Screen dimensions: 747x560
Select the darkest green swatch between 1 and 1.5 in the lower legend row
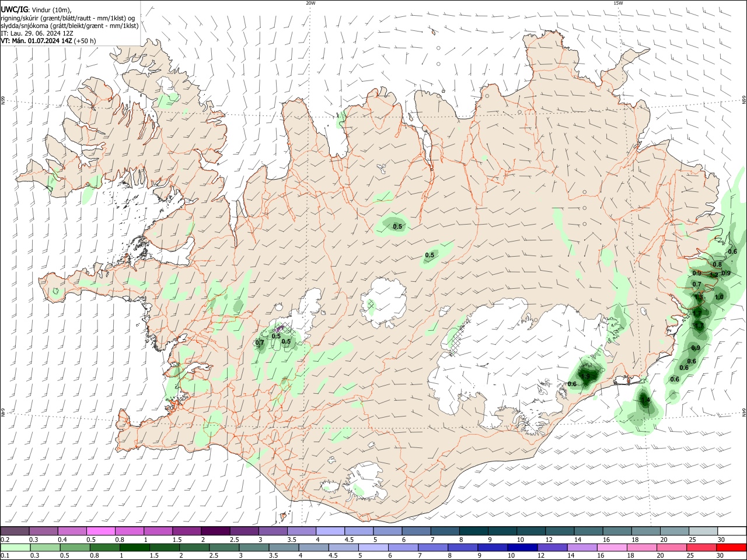pos(134,547)
